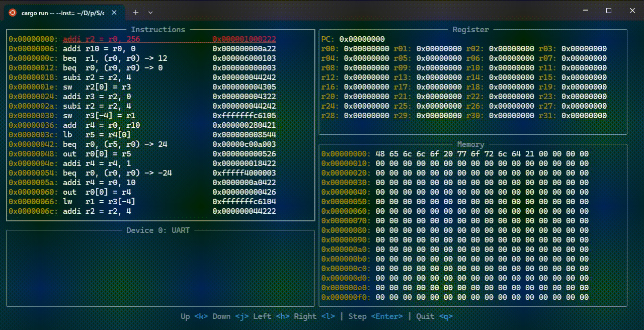This screenshot has width=644, height=330.
Task: Select the highlighted addi r2 instruction line
Action: tap(101, 39)
